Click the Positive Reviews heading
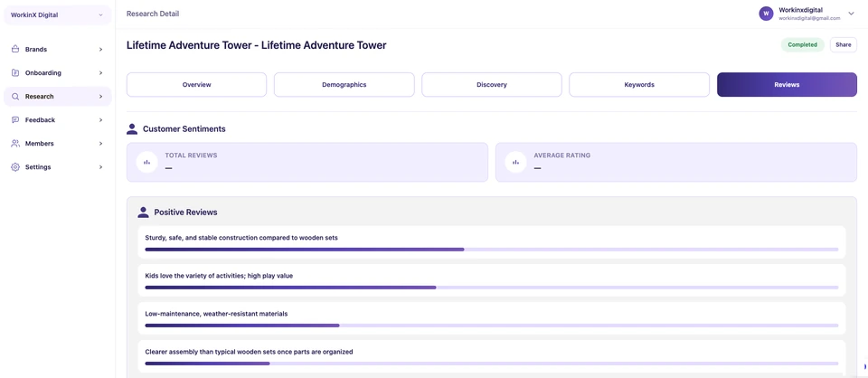 click(185, 212)
